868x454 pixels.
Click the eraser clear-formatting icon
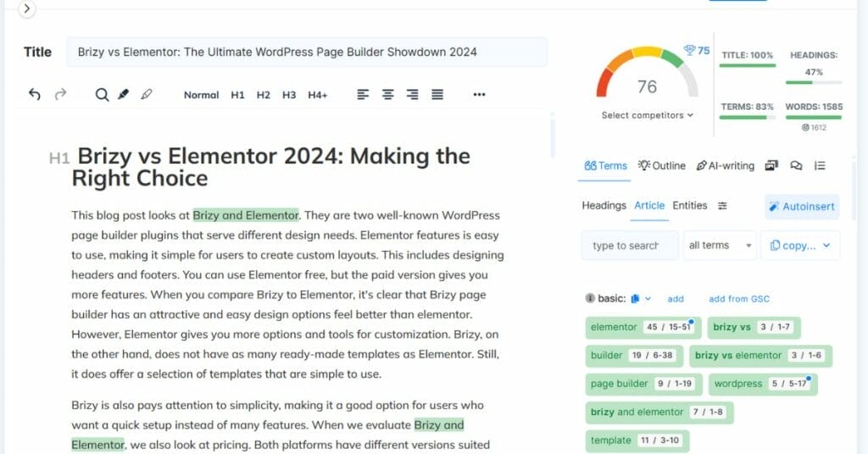click(x=146, y=95)
